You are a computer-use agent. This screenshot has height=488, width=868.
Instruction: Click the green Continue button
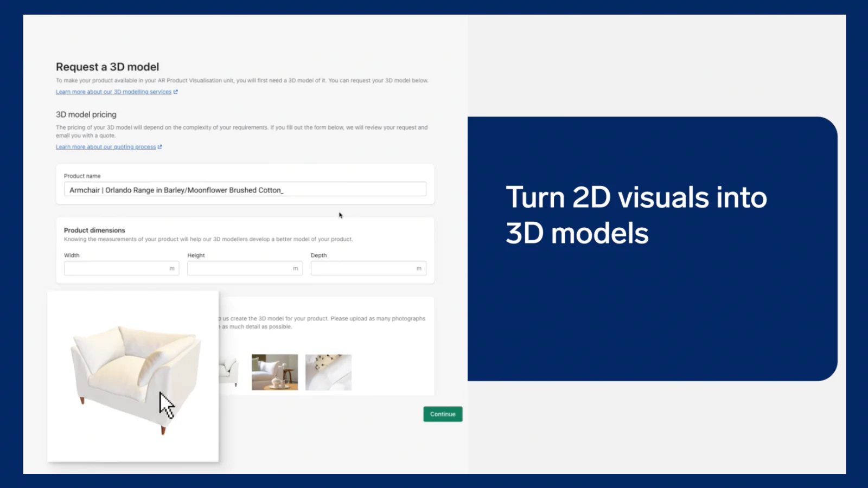pos(443,414)
